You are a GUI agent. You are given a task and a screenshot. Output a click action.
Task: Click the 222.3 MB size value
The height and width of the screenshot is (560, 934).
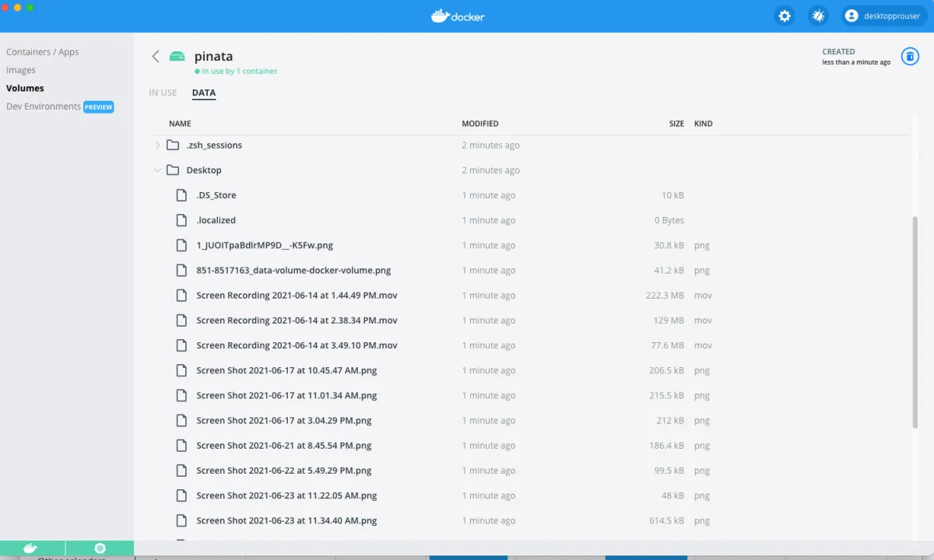click(665, 296)
